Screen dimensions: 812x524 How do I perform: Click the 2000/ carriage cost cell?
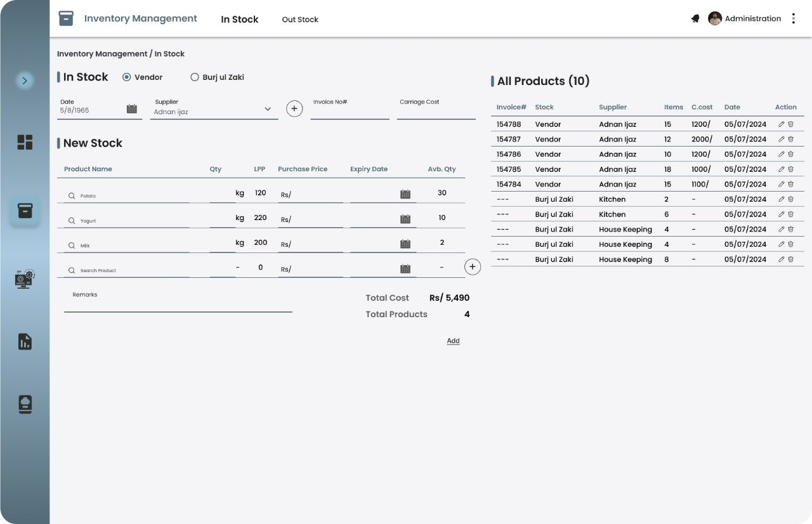(x=702, y=139)
